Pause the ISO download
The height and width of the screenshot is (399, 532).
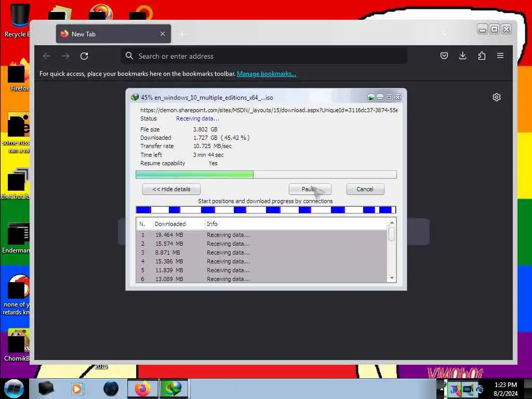point(310,189)
